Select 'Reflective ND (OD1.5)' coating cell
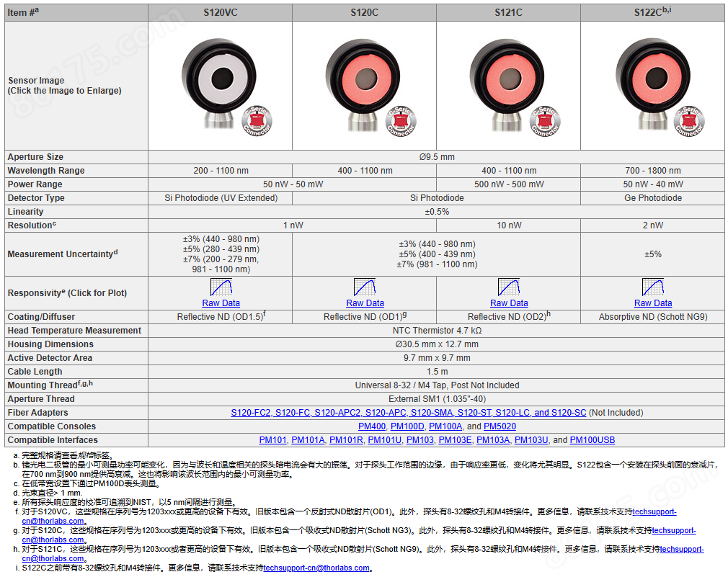The width and height of the screenshot is (728, 577). pyautogui.click(x=221, y=317)
